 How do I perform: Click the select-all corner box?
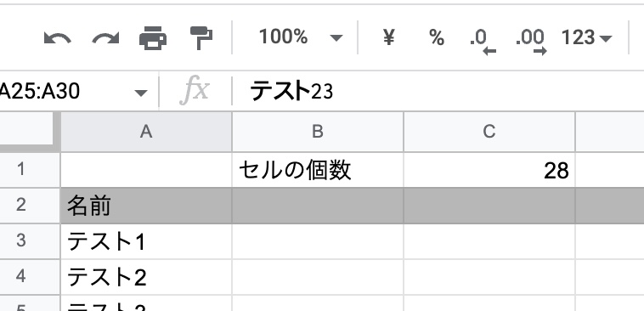point(26,128)
